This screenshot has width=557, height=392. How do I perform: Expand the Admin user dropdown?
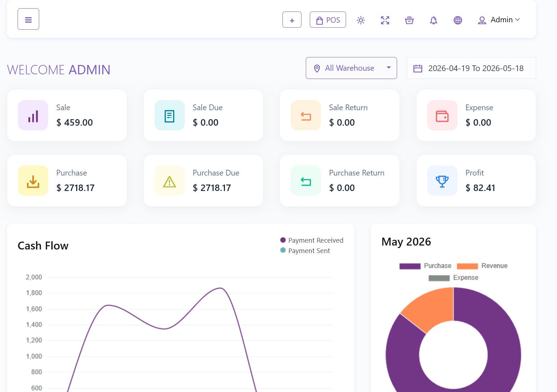click(499, 20)
